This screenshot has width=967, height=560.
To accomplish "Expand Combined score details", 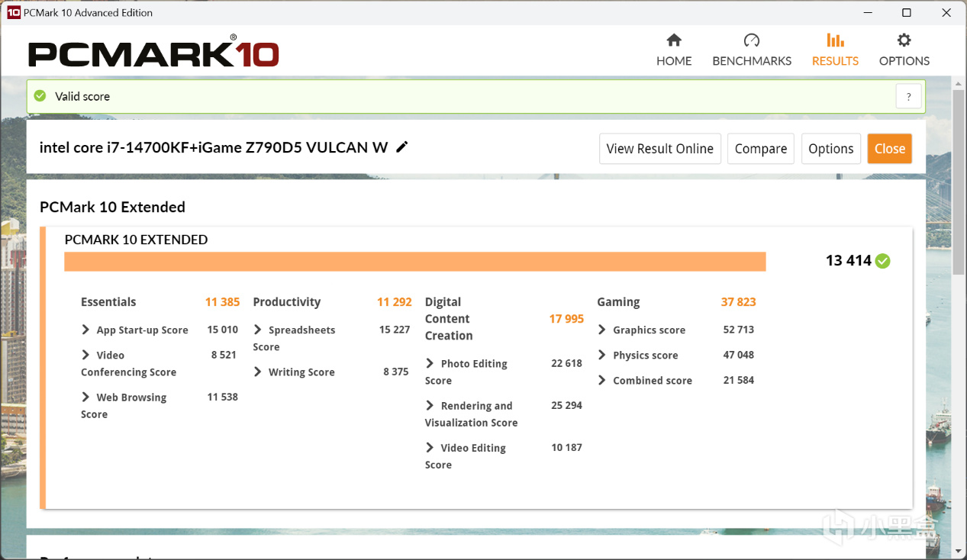I will pos(602,380).
